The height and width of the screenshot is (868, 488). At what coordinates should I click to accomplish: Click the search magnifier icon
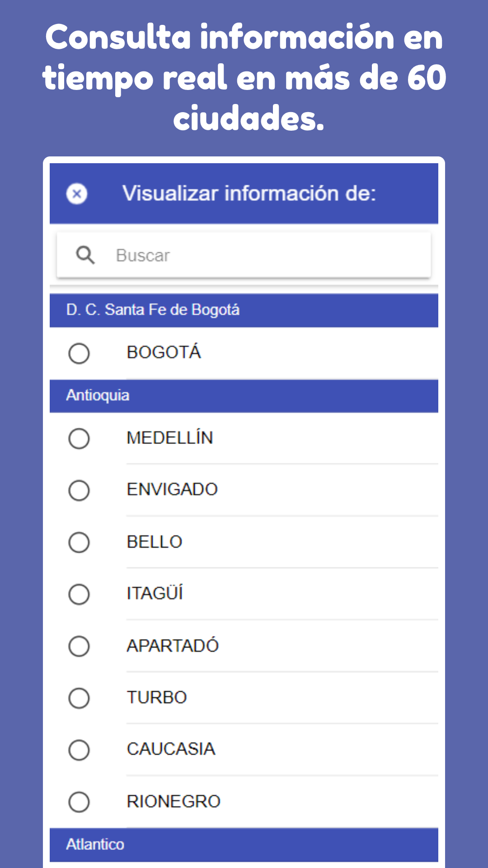(x=85, y=255)
